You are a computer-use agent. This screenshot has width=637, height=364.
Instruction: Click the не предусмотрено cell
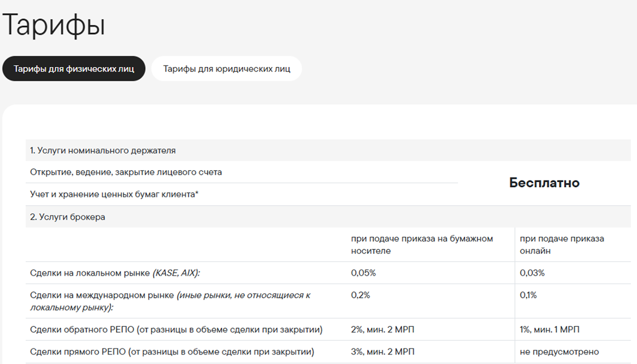click(559, 352)
